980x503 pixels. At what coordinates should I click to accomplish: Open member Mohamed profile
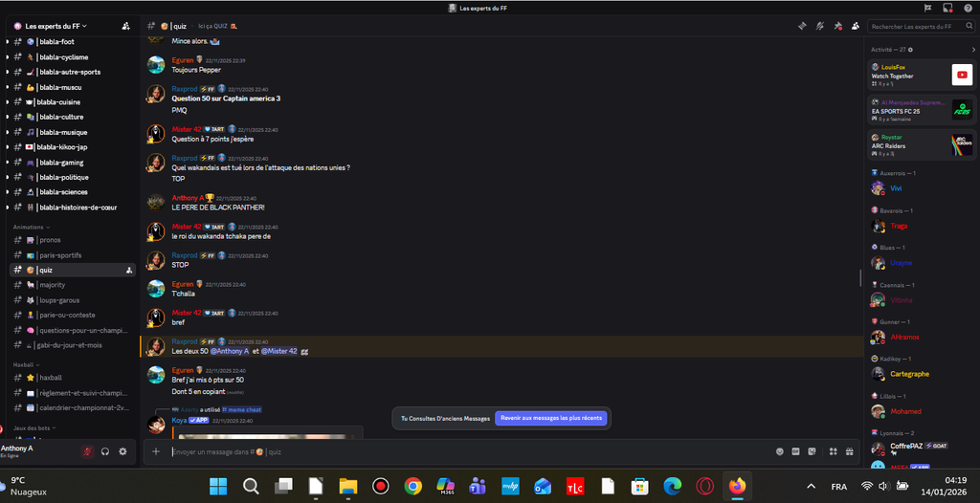[x=922, y=411]
